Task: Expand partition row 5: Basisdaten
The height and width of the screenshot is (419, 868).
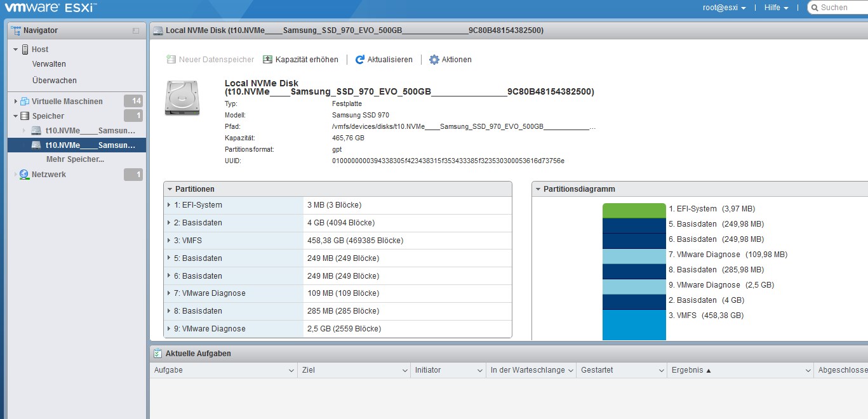Action: pos(169,258)
